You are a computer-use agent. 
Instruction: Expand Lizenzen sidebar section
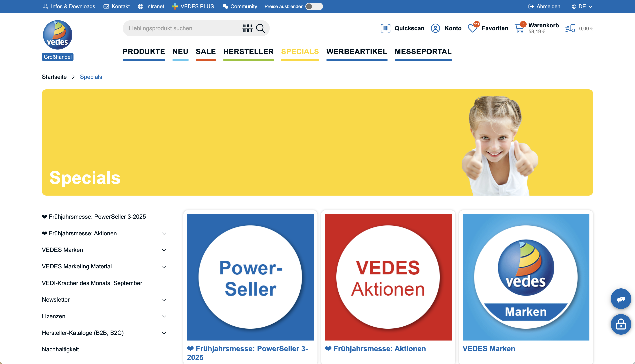(164, 316)
